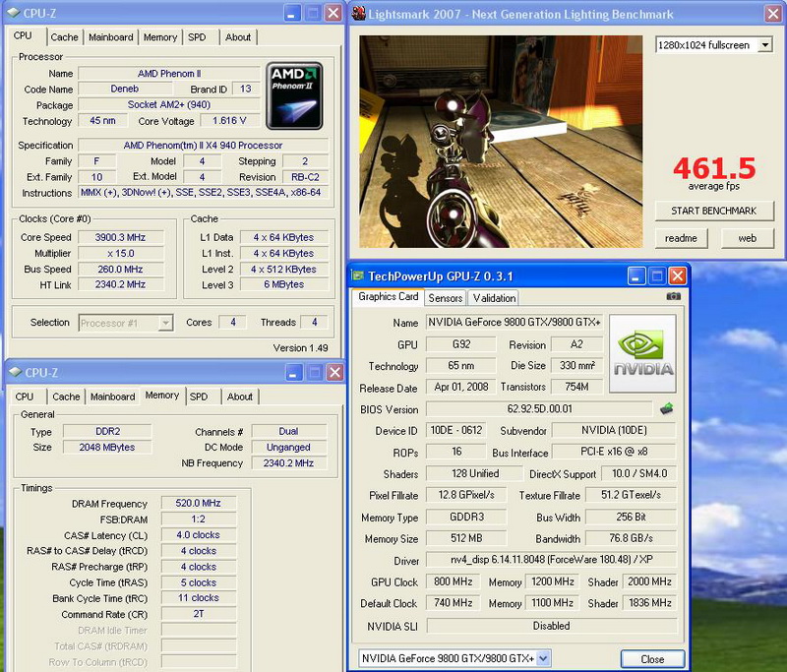Open Mainboard tab in upper CPU-Z window

(111, 37)
